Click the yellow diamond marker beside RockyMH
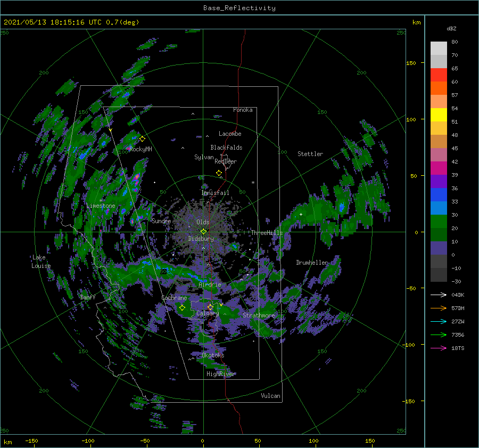Viewport: 479px width, 448px height. [x=142, y=139]
